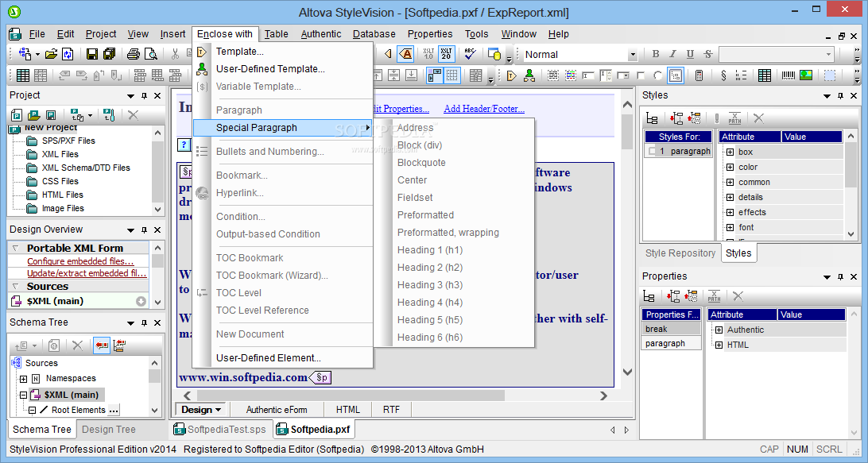
Task: Expand the font style attribute
Action: [730, 227]
